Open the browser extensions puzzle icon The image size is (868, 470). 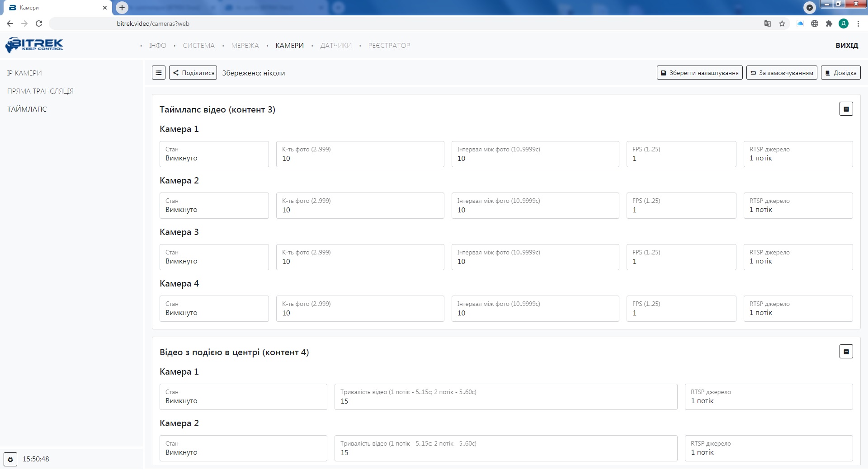[829, 23]
